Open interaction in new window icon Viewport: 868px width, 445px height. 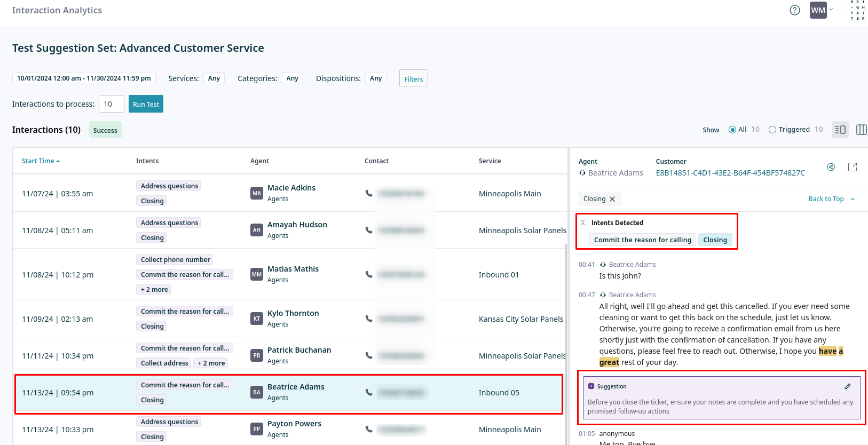click(853, 167)
